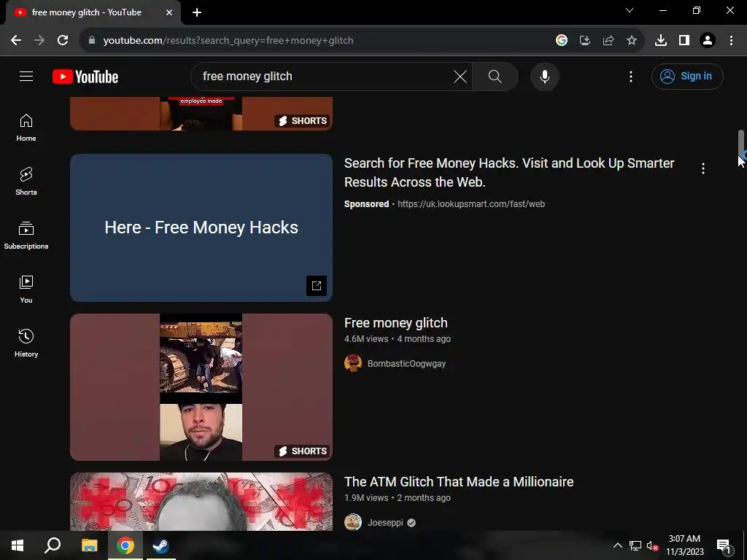Open the Here - Free Money Hacks ad thumbnail
747x560 pixels.
coord(201,227)
